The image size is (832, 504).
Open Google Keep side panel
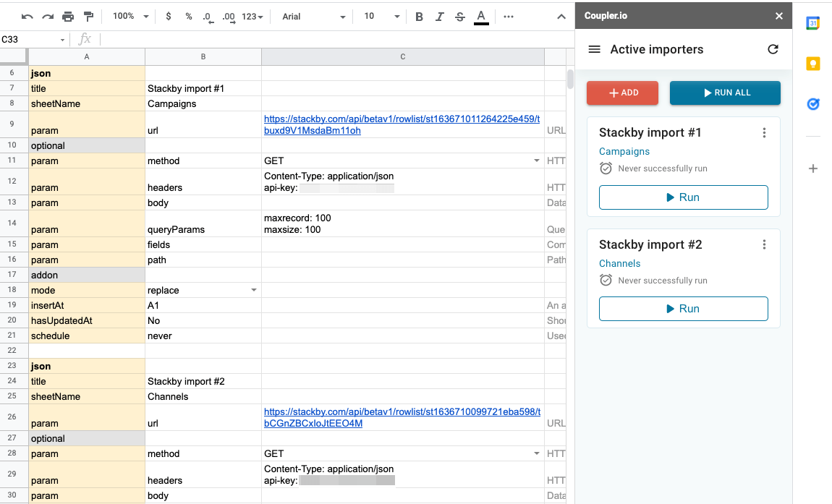coord(813,64)
